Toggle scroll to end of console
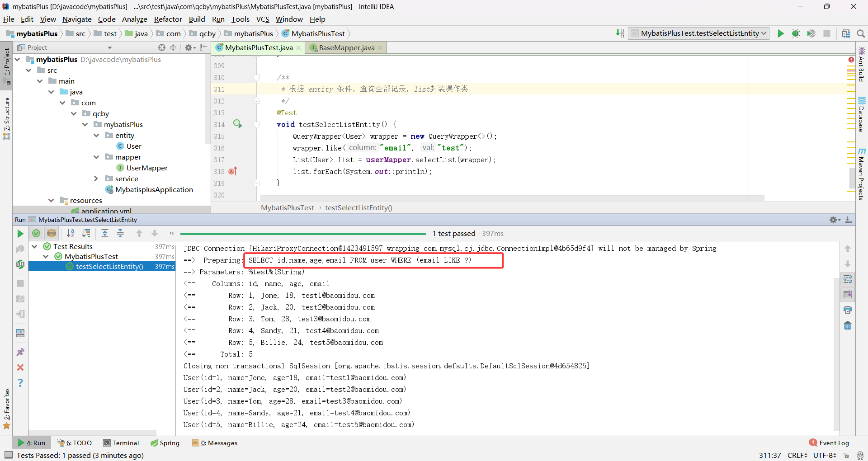The image size is (868, 461). tap(848, 295)
